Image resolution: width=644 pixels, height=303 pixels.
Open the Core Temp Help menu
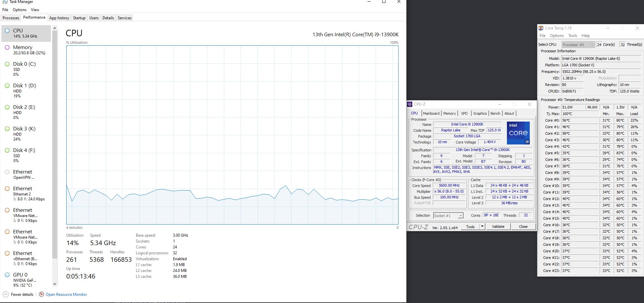tap(586, 36)
